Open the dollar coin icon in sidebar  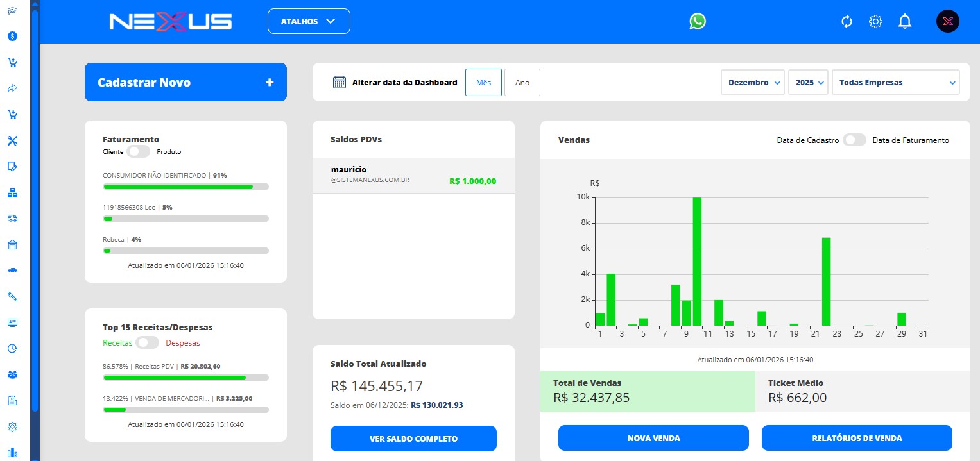(12, 36)
